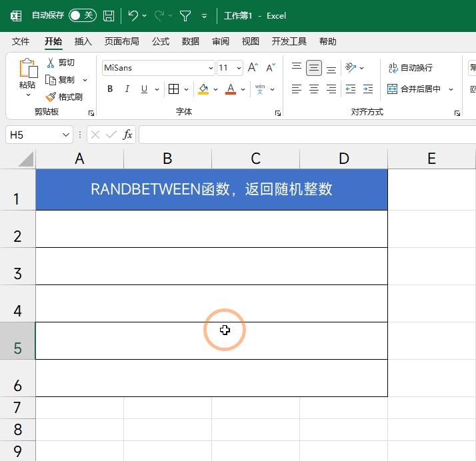The image size is (476, 461).
Task: Click into the formula bar input
Action: (x=307, y=135)
